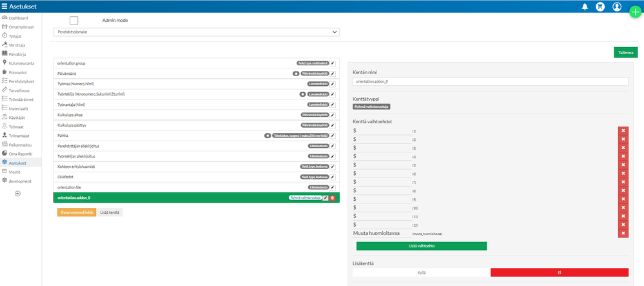Click the option (1) text input

click(382, 131)
